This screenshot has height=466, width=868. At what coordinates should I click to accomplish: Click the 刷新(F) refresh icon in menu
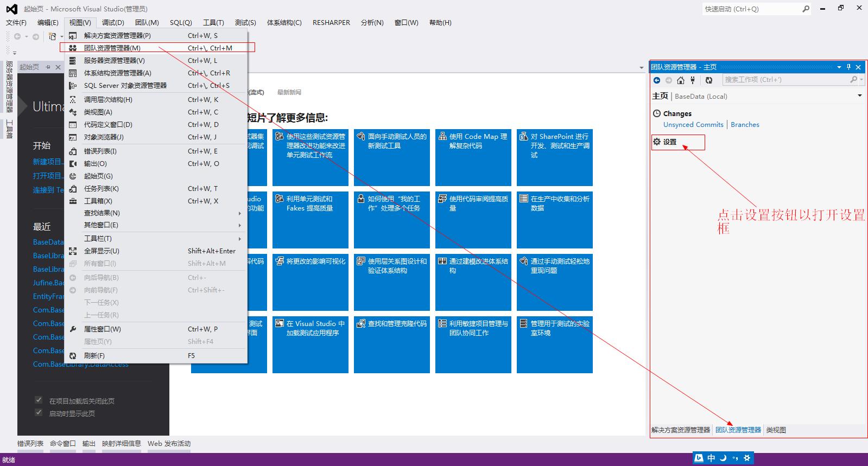tap(73, 356)
